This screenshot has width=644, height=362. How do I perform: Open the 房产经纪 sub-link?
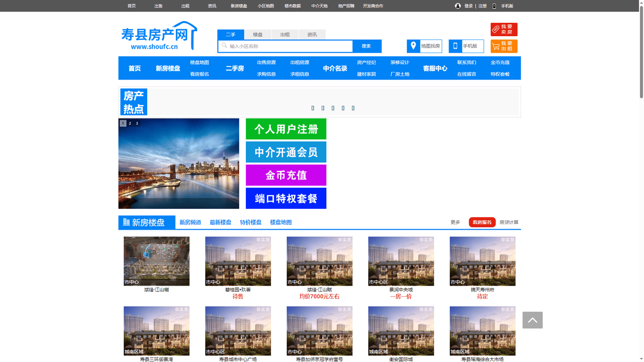tap(366, 63)
